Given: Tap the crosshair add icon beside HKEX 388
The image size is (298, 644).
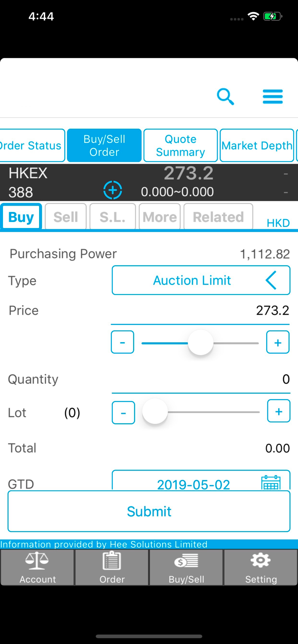Looking at the screenshot, I should 112,189.
